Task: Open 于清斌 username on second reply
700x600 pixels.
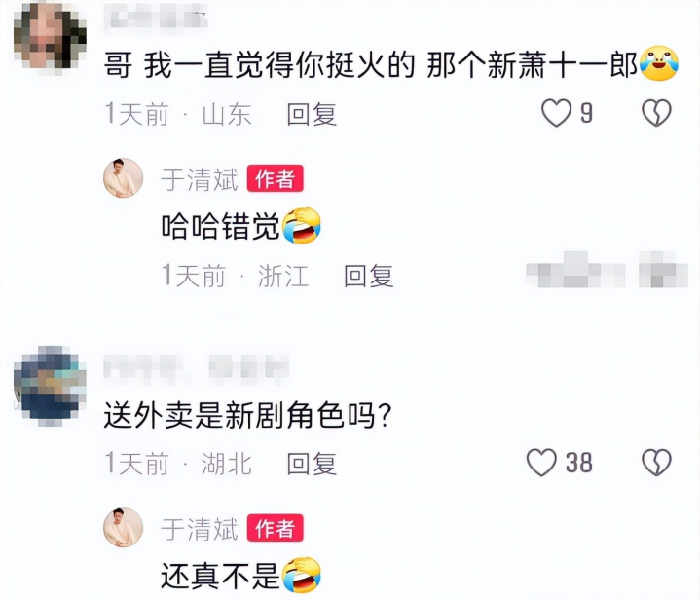Action: tap(200, 529)
